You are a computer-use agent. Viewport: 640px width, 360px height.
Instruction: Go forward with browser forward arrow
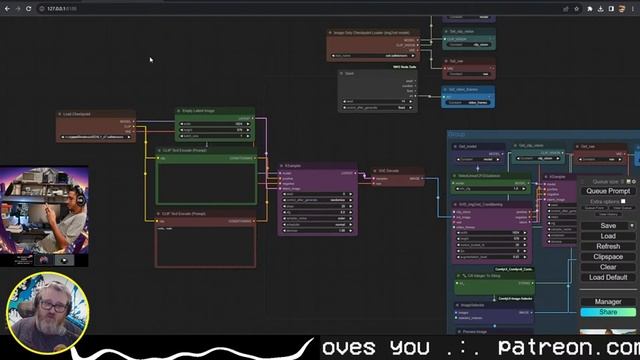18,9
